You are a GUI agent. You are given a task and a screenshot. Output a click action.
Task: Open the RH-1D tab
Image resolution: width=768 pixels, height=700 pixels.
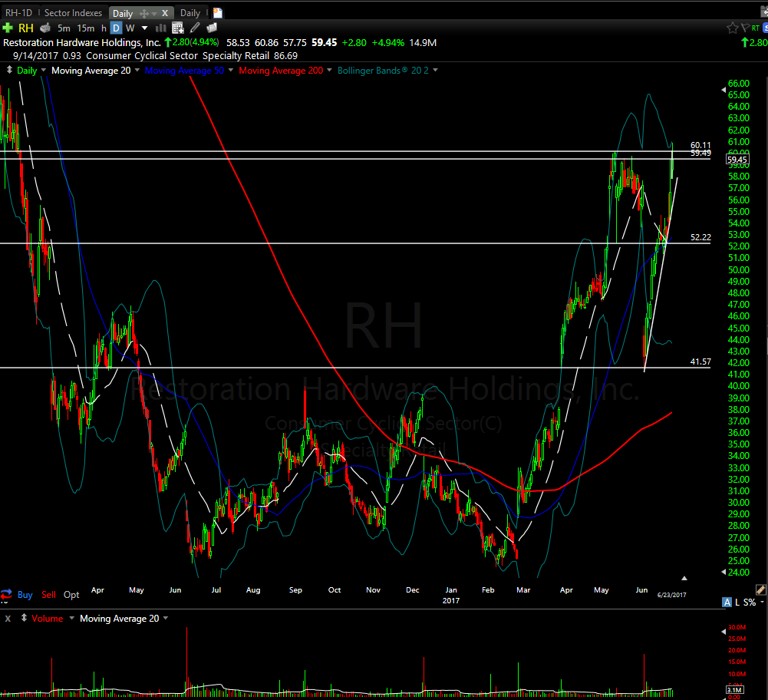[x=19, y=13]
